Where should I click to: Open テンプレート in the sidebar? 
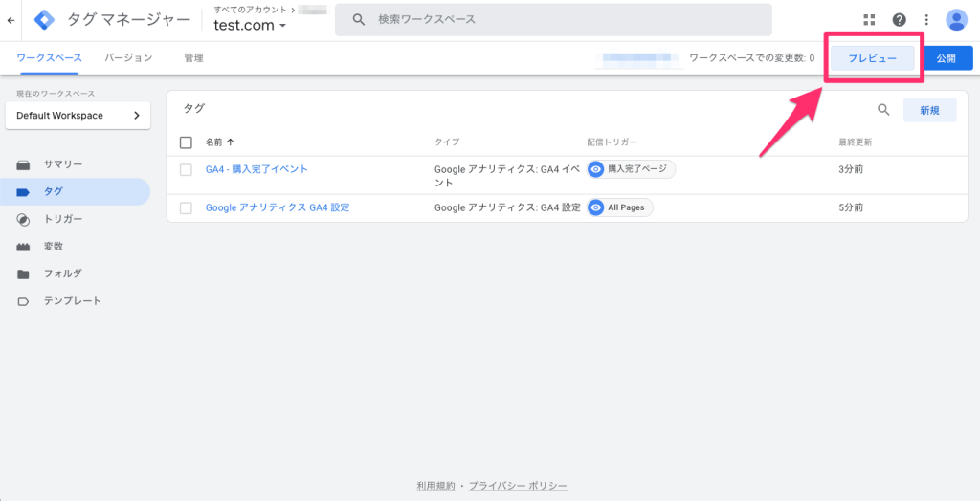[x=75, y=301]
